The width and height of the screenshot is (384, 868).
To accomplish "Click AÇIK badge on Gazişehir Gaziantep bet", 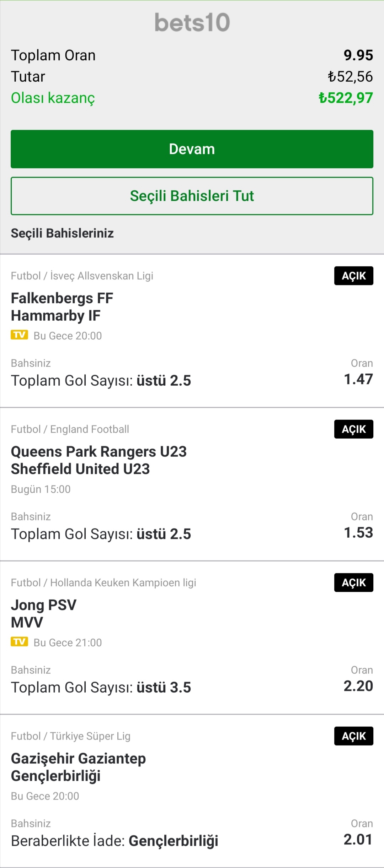I will 354,736.
